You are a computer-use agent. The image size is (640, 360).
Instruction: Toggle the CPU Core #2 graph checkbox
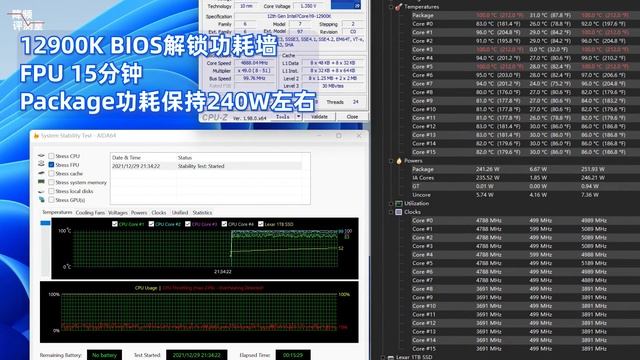tap(151, 224)
